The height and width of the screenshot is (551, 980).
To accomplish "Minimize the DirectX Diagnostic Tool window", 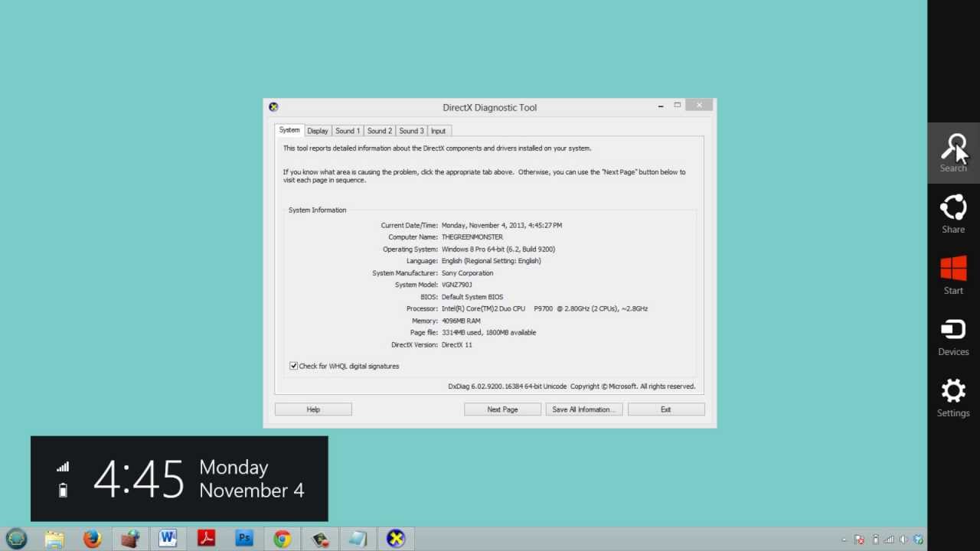I will click(661, 106).
